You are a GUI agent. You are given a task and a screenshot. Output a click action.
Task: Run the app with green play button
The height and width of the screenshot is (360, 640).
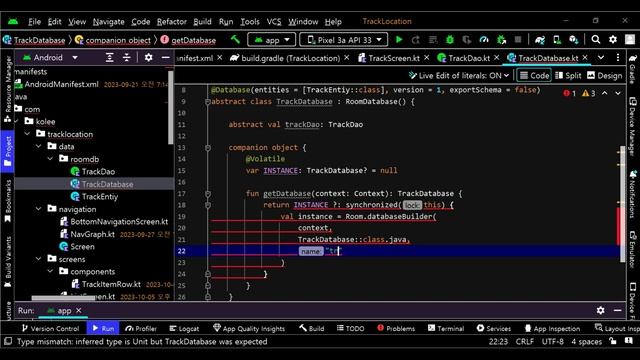pos(399,40)
